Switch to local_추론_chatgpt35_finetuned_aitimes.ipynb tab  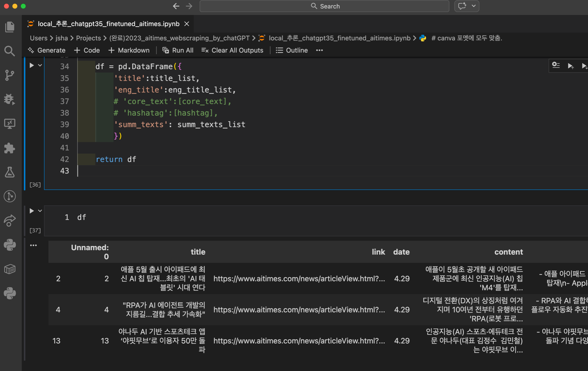108,24
